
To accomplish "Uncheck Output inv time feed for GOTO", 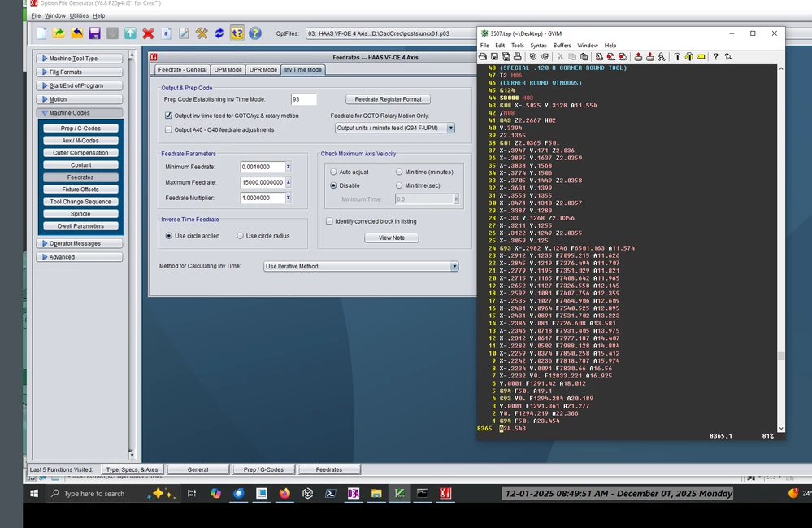I will [168, 116].
